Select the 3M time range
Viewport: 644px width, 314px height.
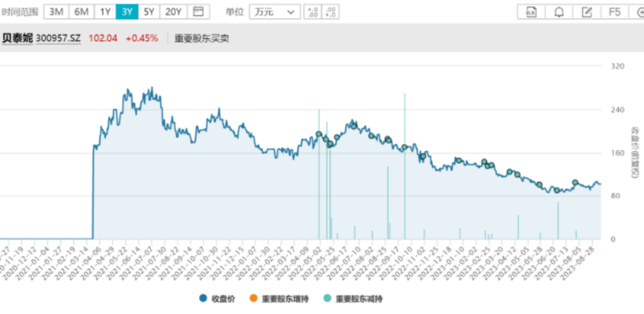point(57,11)
